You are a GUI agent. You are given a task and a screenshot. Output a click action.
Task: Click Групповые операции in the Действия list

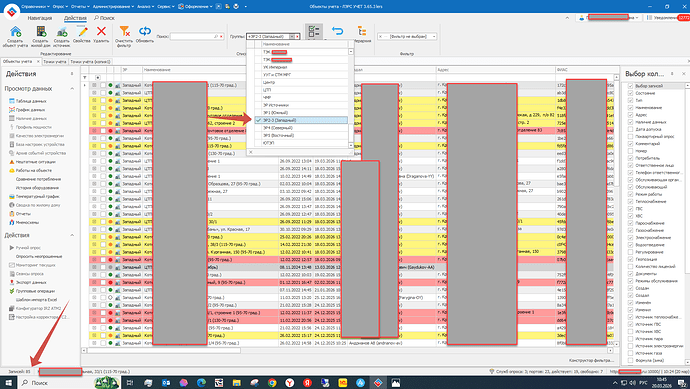pos(35,291)
